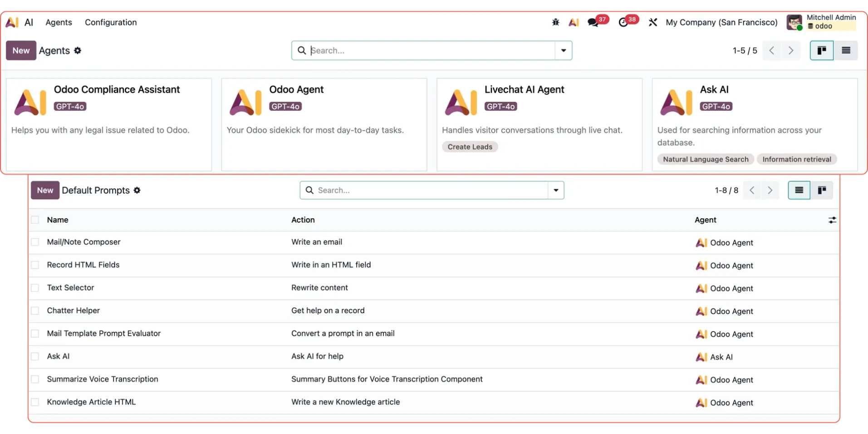Open Summarize Voice Transcription prompt name
The width and height of the screenshot is (868, 434).
point(103,379)
